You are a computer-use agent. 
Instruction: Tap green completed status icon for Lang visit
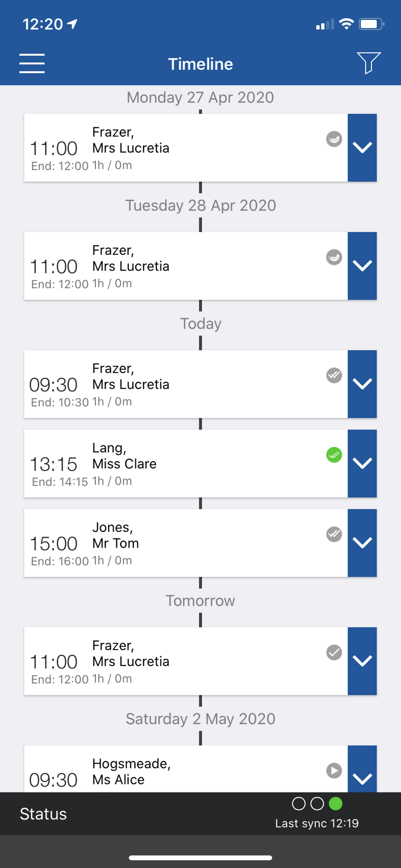pos(334,455)
